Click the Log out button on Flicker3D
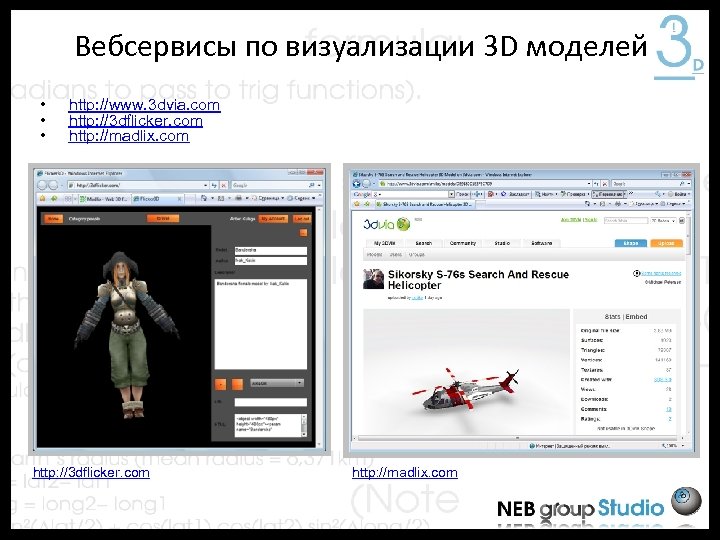 (x=302, y=219)
